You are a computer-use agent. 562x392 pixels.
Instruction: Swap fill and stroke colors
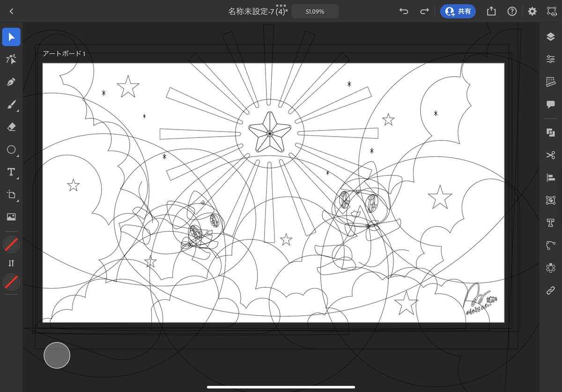pyautogui.click(x=11, y=263)
